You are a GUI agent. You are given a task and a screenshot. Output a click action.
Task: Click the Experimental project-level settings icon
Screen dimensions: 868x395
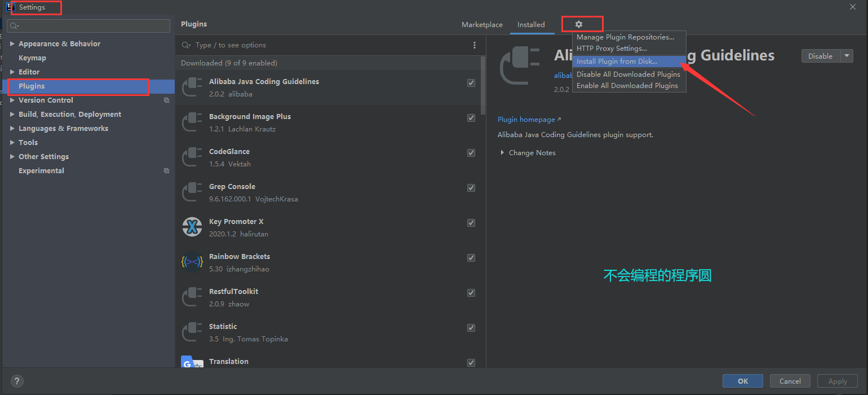166,171
